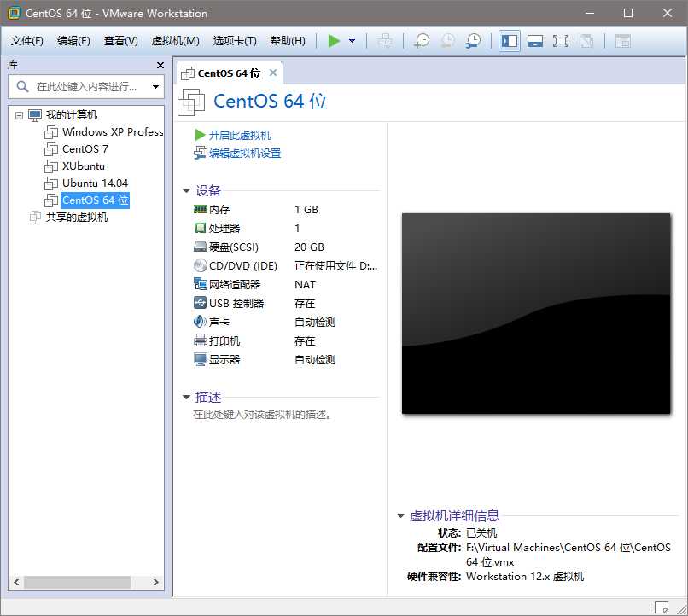Click the VMware Workstation title bar icon
688x616 pixels.
coord(14,13)
